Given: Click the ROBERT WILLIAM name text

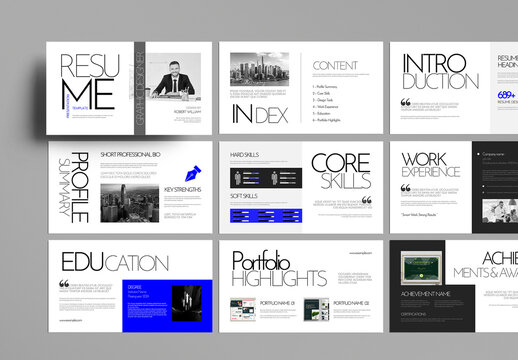Looking at the screenshot, I should (x=187, y=112).
